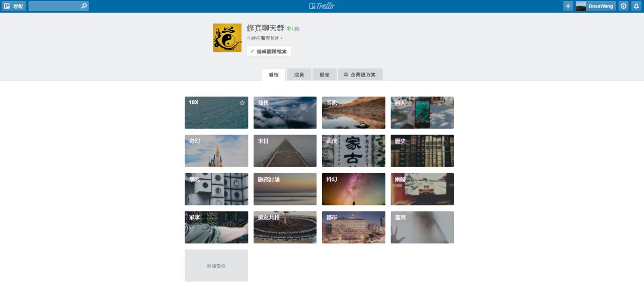Open the 仙俠 board
This screenshot has width=644, height=285.
coord(285,113)
